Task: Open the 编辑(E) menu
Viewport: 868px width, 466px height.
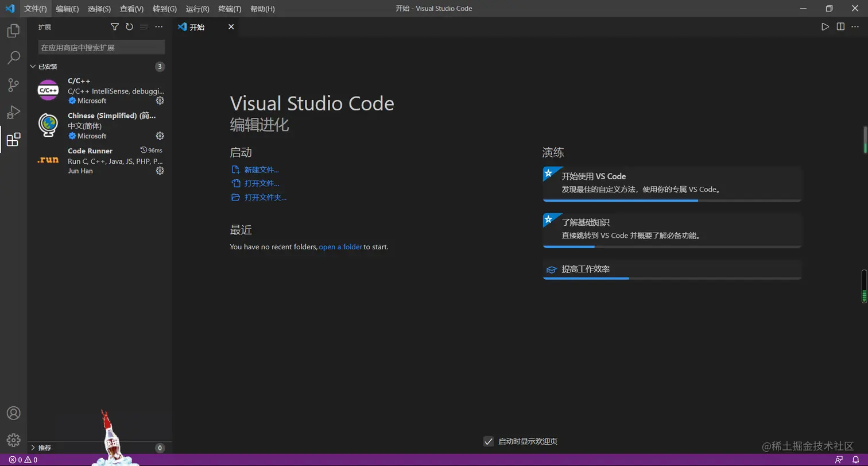Action: (x=67, y=9)
